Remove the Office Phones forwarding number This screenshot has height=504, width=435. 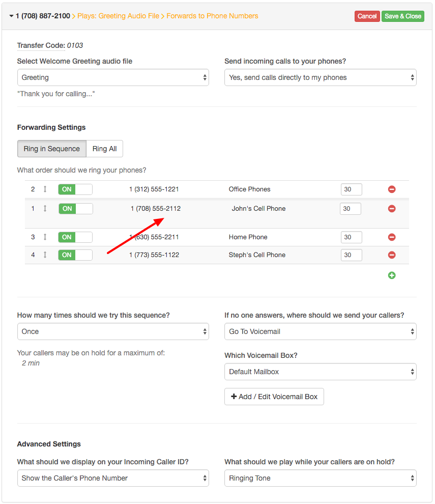[392, 189]
